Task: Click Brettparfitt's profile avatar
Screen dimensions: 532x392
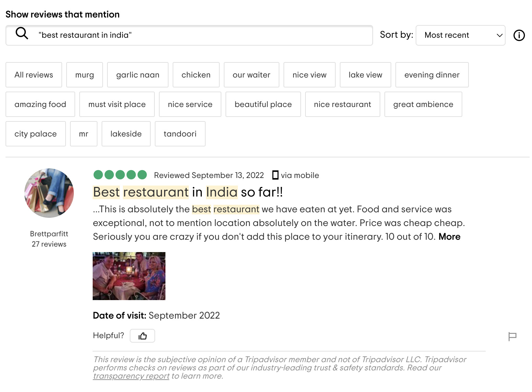Action: pyautogui.click(x=49, y=193)
